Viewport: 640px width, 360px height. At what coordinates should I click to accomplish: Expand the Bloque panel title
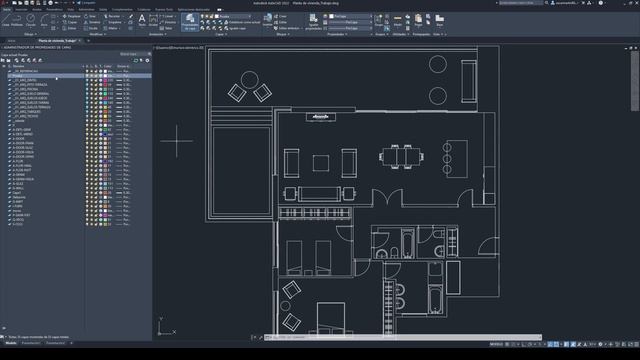pyautogui.click(x=283, y=34)
